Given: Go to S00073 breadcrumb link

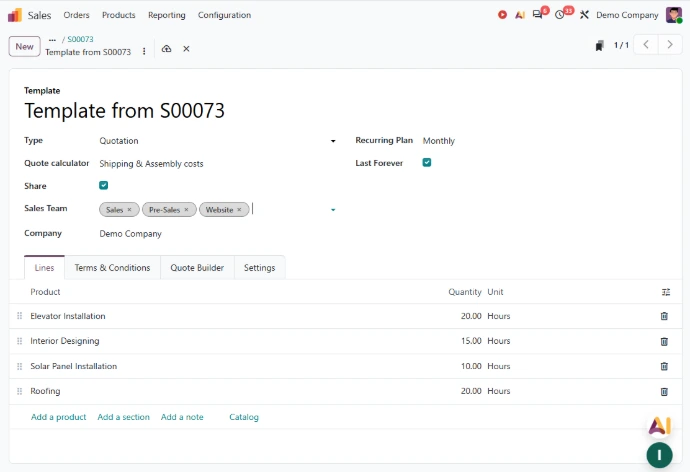Looking at the screenshot, I should (80, 40).
